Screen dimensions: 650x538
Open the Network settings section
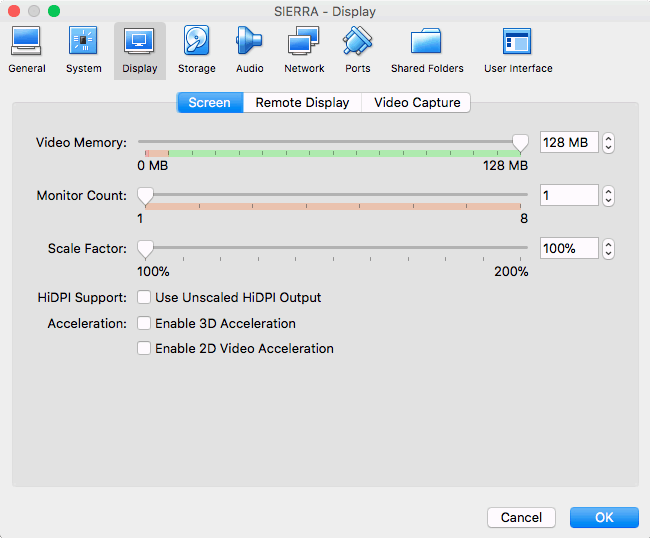tap(304, 50)
